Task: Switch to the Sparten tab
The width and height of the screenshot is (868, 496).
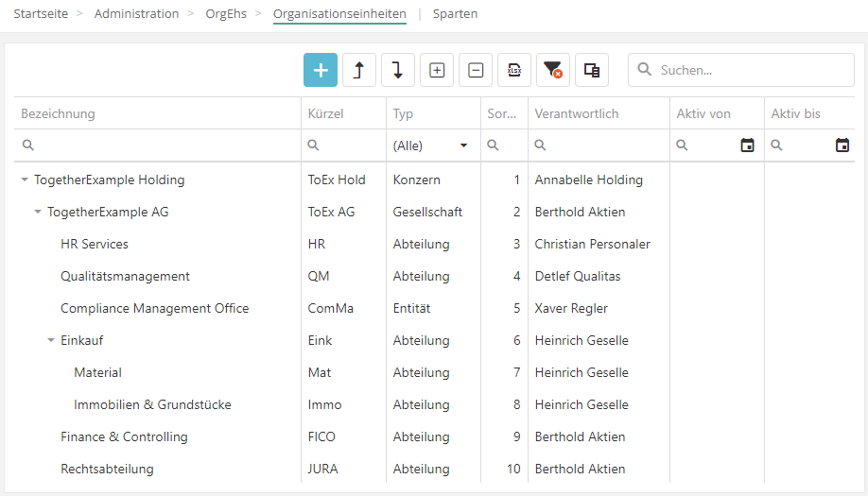Action: point(455,14)
